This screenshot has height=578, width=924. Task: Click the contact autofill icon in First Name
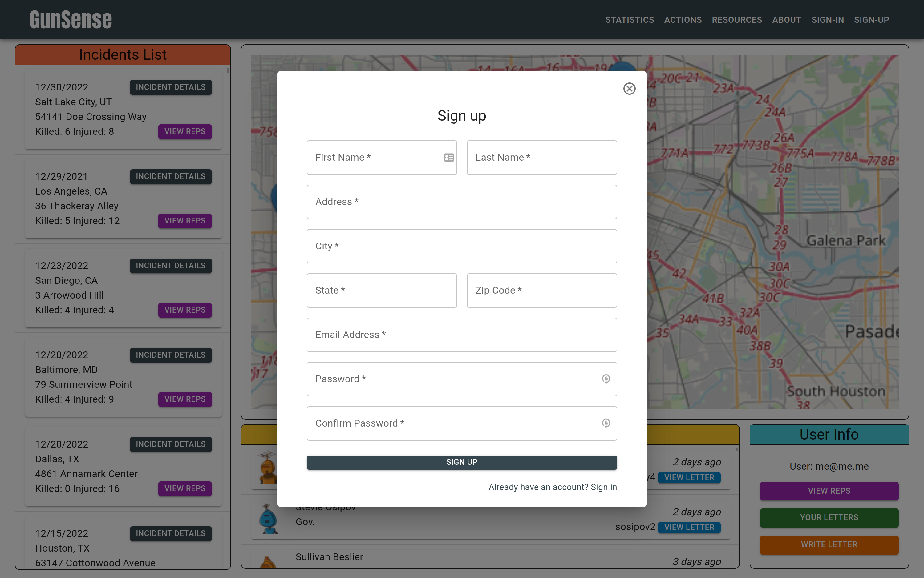449,158
